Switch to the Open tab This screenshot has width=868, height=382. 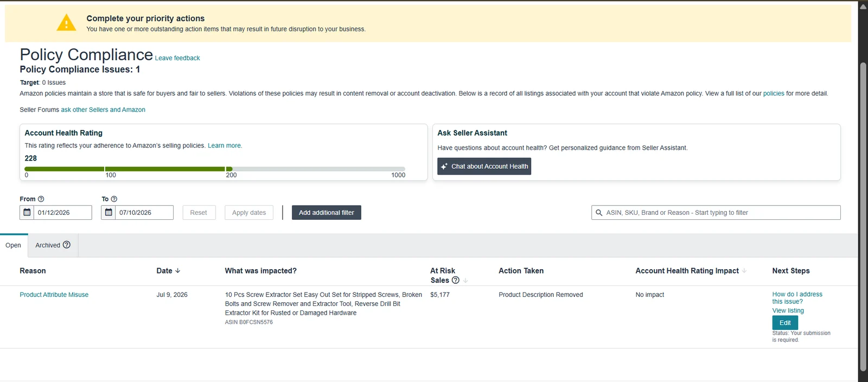tap(14, 245)
